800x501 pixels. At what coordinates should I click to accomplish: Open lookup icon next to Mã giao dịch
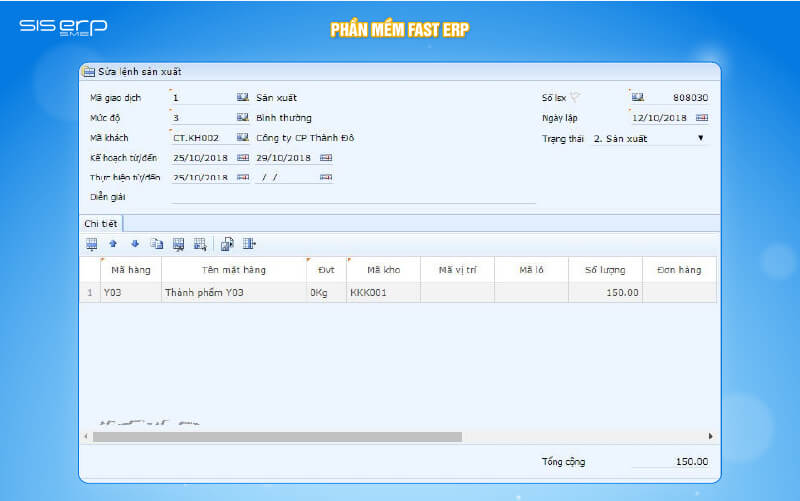[x=243, y=97]
